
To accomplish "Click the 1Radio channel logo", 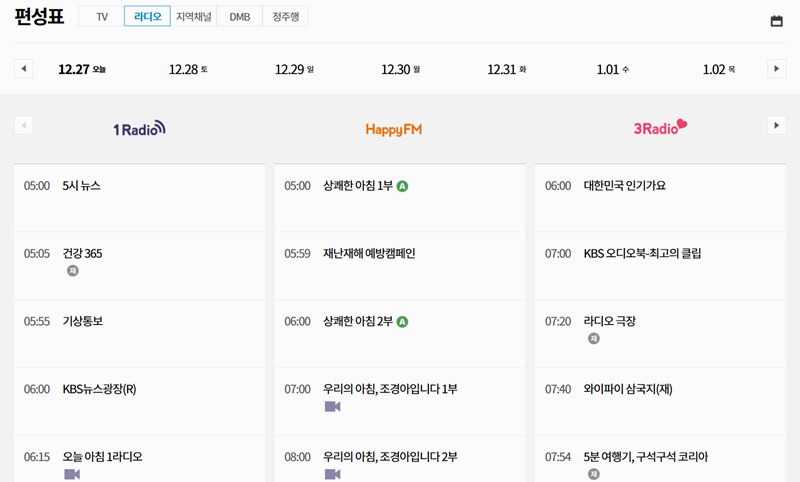I will [139, 129].
